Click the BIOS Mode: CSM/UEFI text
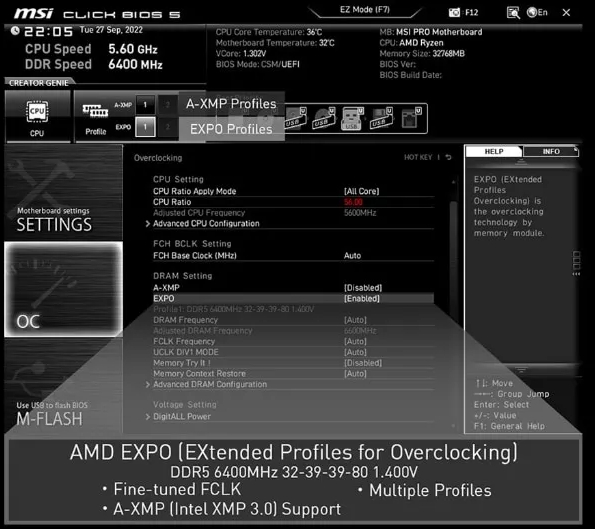 [x=258, y=64]
